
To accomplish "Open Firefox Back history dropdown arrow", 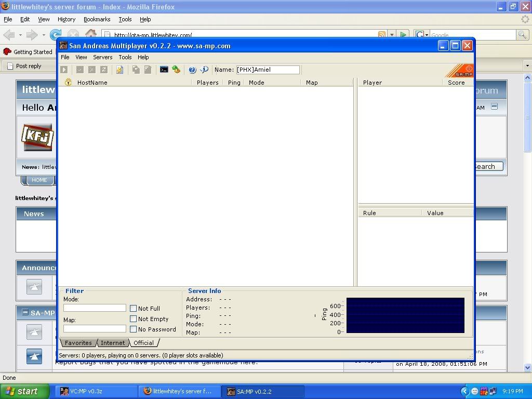I will pyautogui.click(x=20, y=35).
